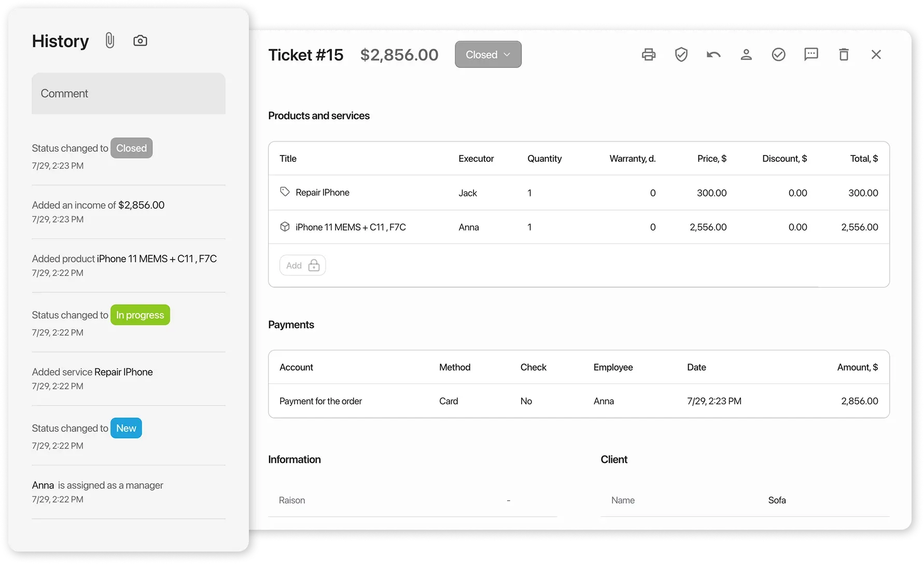Select the In progress status badge

click(139, 315)
